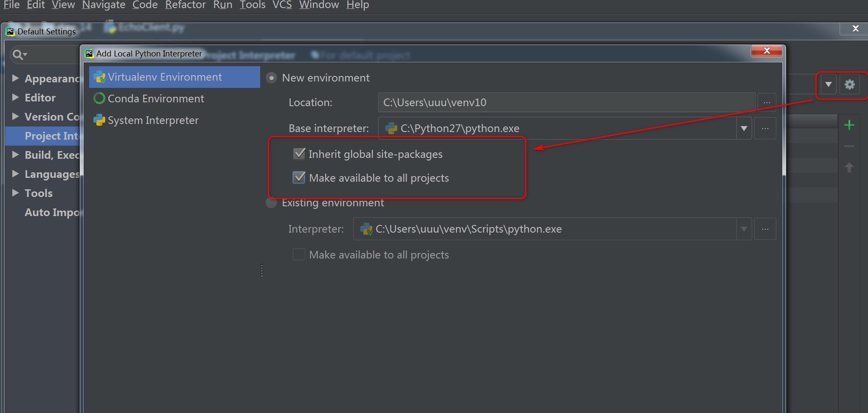
Task: Open the VCS menu
Action: [x=282, y=5]
